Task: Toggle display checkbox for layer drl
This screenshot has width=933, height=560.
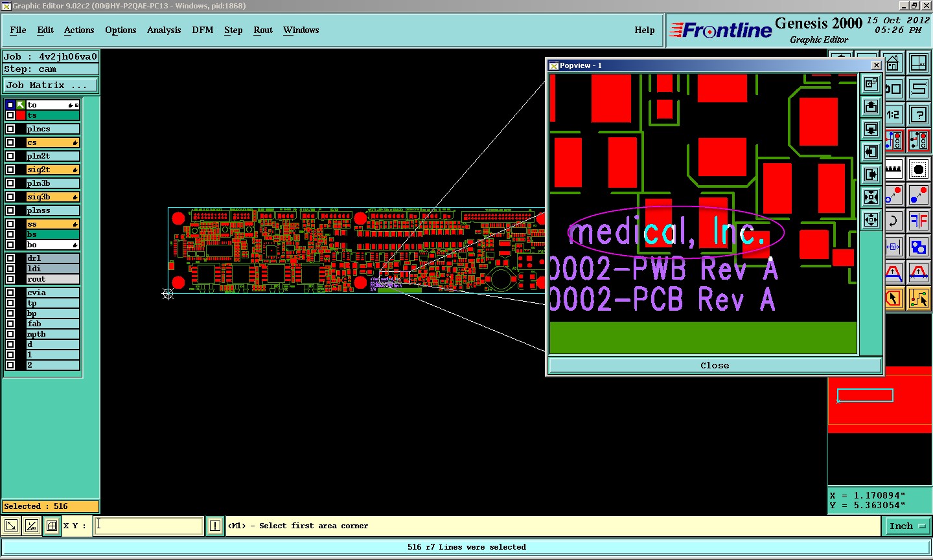Action: (x=10, y=258)
